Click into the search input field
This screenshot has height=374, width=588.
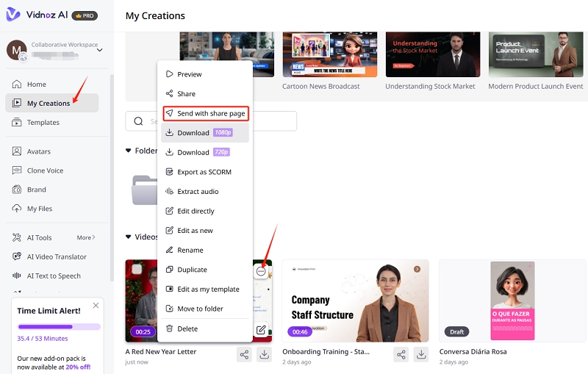click(211, 121)
